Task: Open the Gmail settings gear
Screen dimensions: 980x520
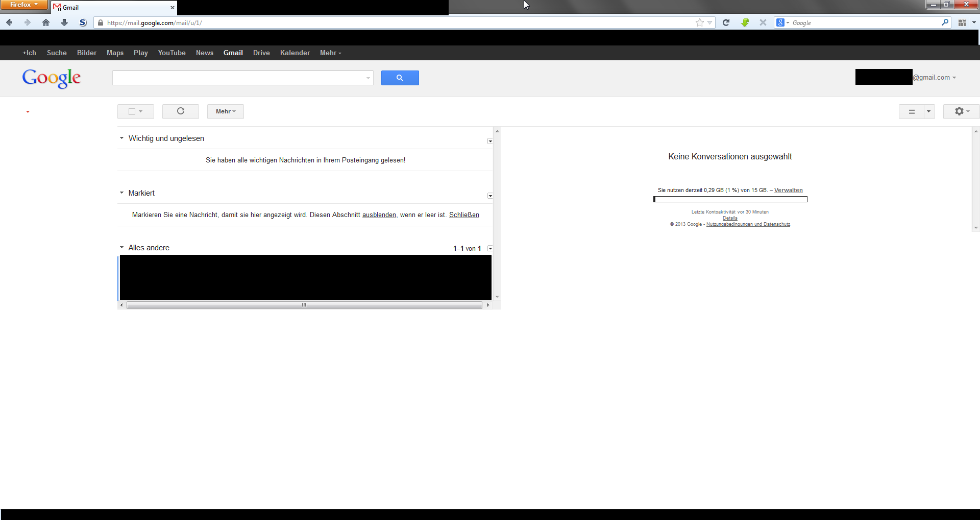Action: click(x=961, y=111)
